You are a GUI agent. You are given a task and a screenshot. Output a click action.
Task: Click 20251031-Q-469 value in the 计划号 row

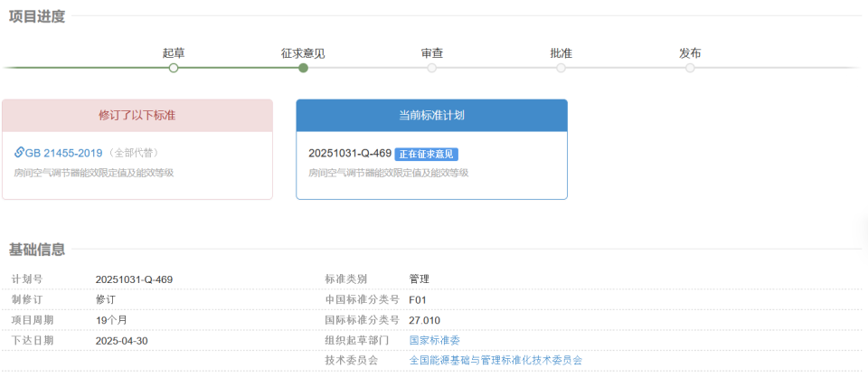tap(134, 279)
